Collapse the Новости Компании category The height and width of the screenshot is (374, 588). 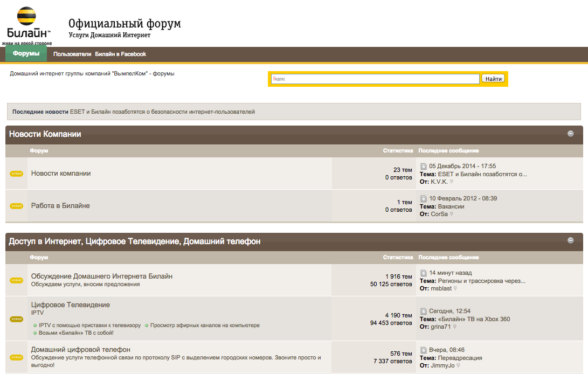pos(570,134)
